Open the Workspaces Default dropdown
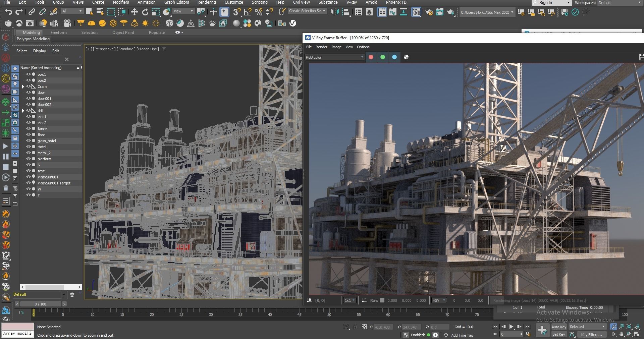The height and width of the screenshot is (339, 644). 620,3
